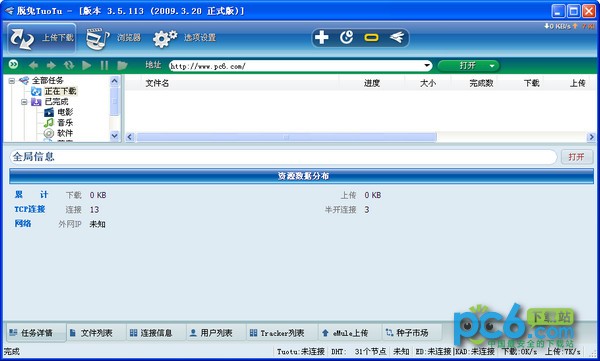
Task: Open the address bar dropdown arrow
Action: pyautogui.click(x=427, y=66)
